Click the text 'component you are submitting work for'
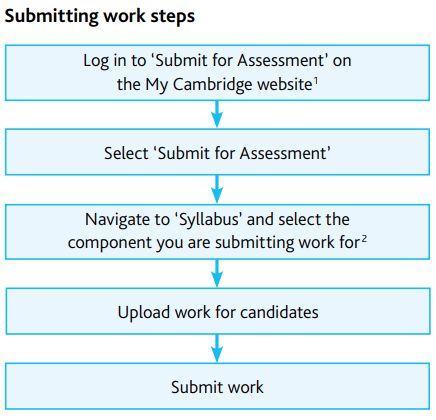This screenshot has height=420, width=436. tap(214, 243)
